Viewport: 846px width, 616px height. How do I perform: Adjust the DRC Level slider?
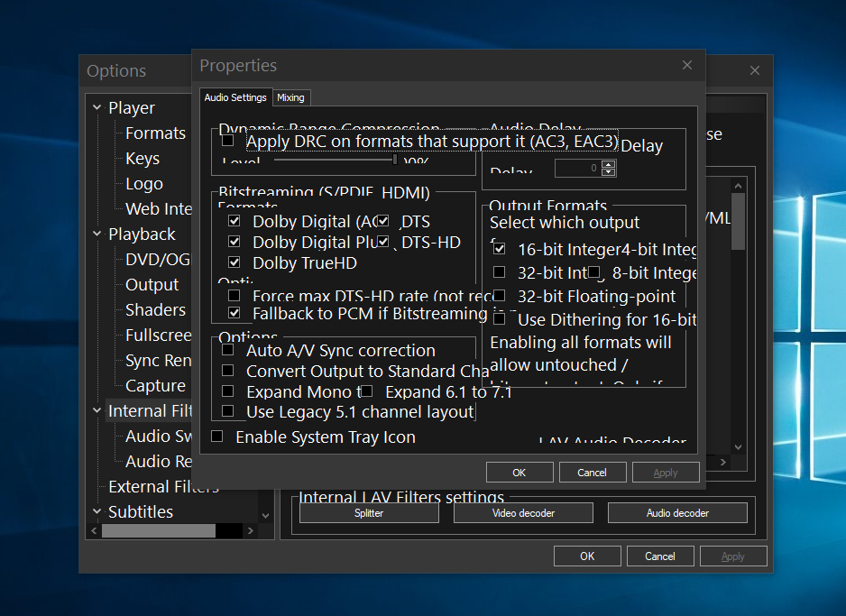coord(395,160)
